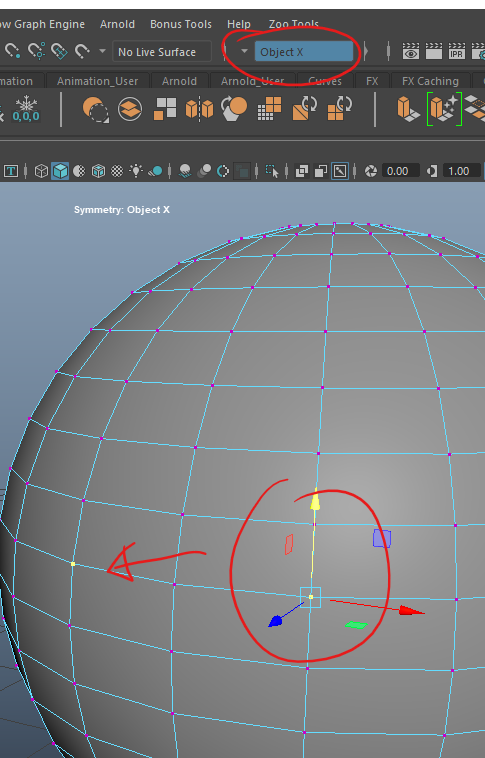485x758 pixels.
Task: Click the Object X symmetry field
Action: point(304,52)
